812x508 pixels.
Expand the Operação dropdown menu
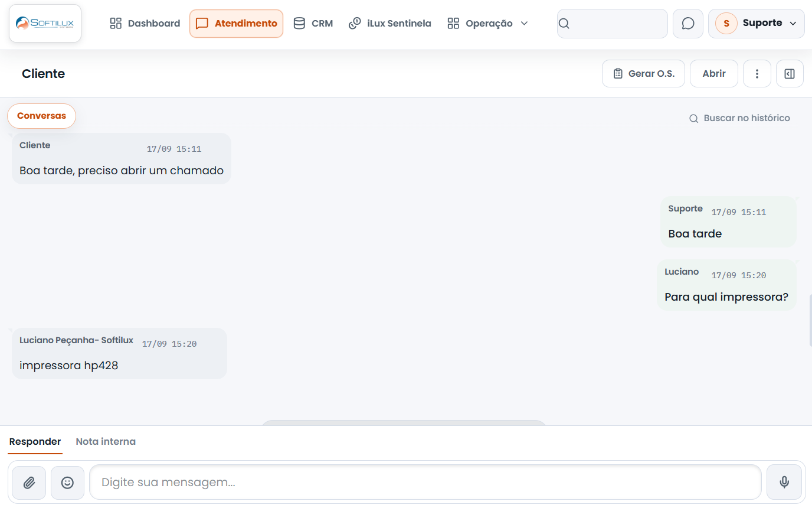pos(487,24)
